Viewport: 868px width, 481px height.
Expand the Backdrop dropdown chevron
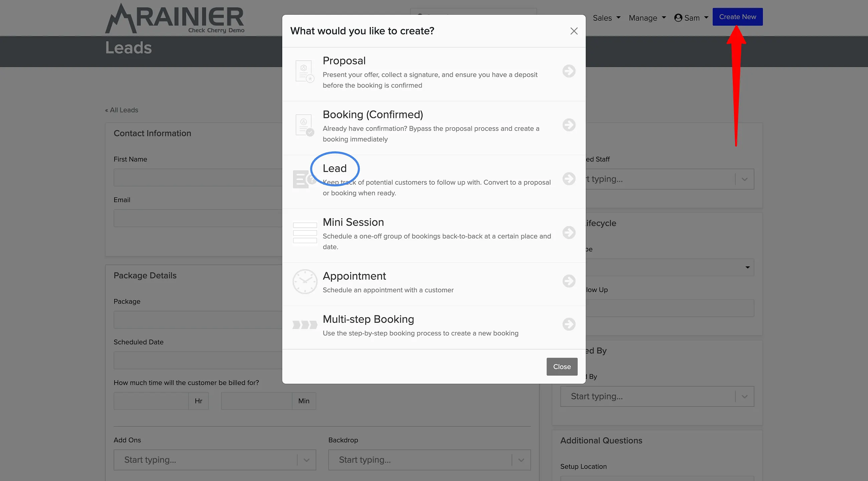tap(521, 460)
